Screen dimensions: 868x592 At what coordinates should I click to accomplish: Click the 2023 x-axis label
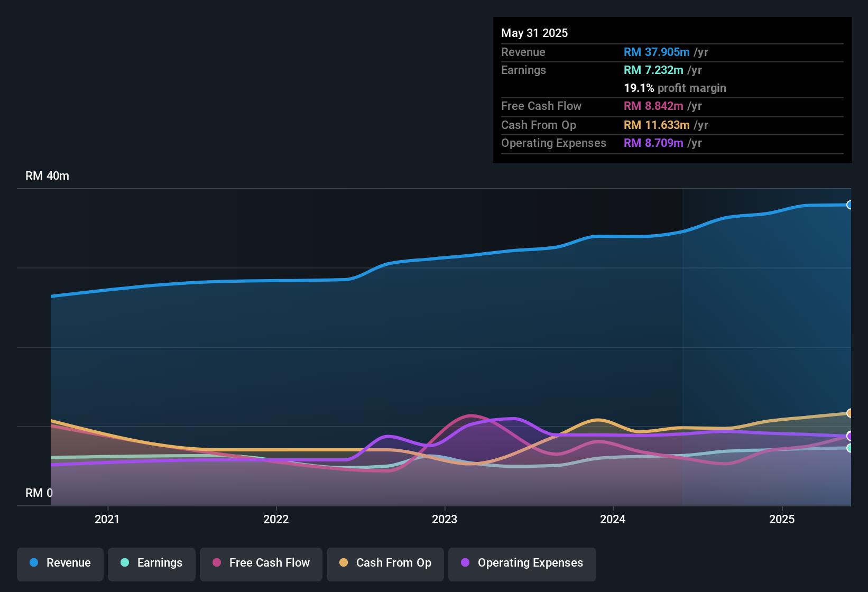click(445, 520)
